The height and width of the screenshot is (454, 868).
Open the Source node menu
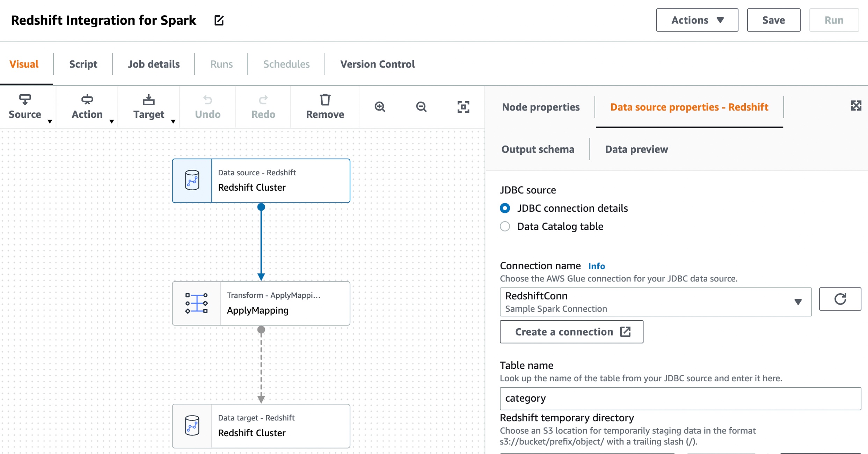(25, 107)
